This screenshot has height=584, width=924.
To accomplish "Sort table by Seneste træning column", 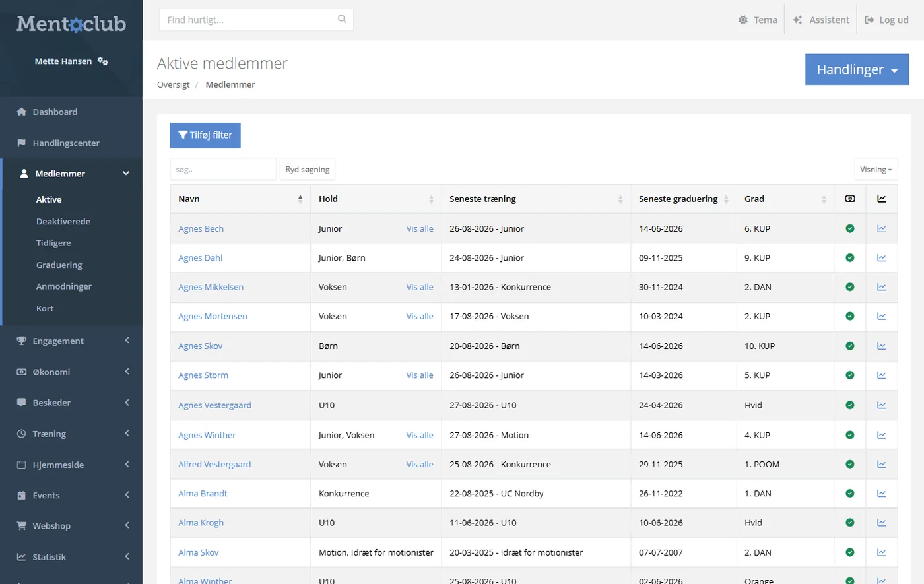I will 536,199.
